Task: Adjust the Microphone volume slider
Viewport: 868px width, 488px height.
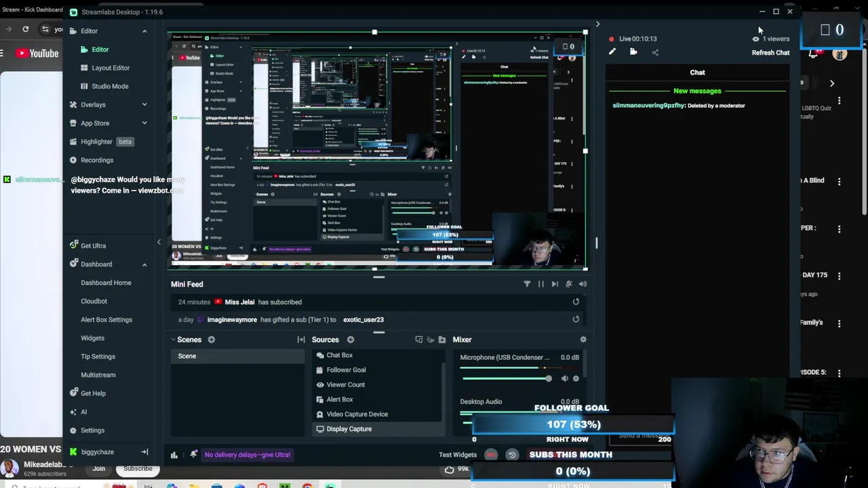Action: 506,378
